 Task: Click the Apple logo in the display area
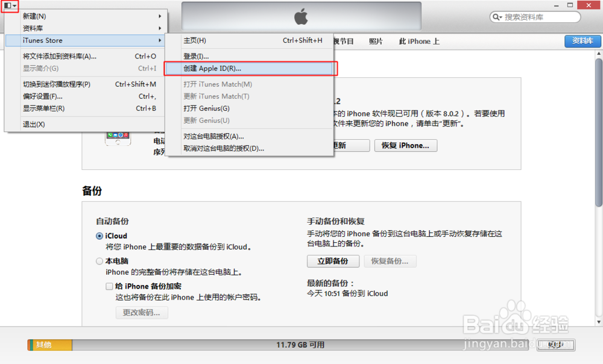pyautogui.click(x=301, y=16)
